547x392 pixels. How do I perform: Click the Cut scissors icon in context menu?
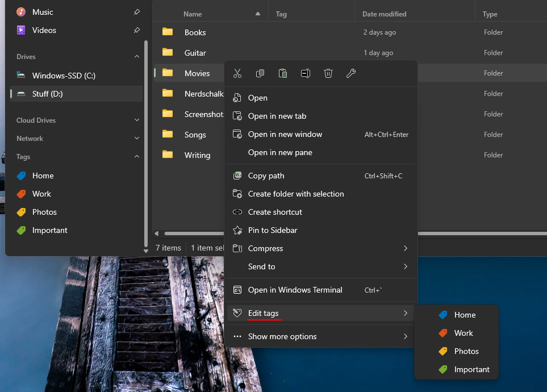tap(237, 73)
